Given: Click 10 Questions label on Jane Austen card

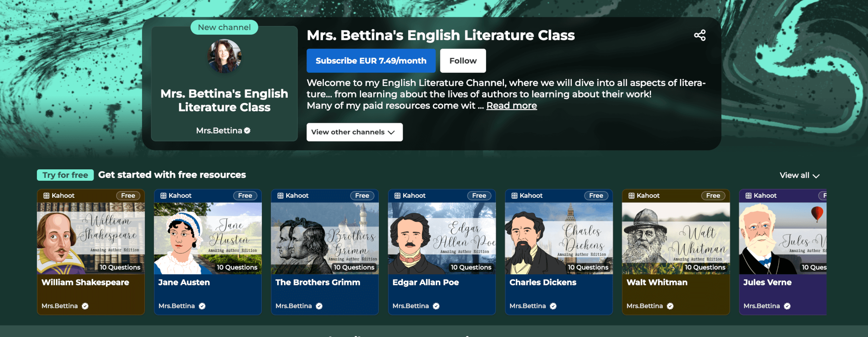Looking at the screenshot, I should coord(237,268).
